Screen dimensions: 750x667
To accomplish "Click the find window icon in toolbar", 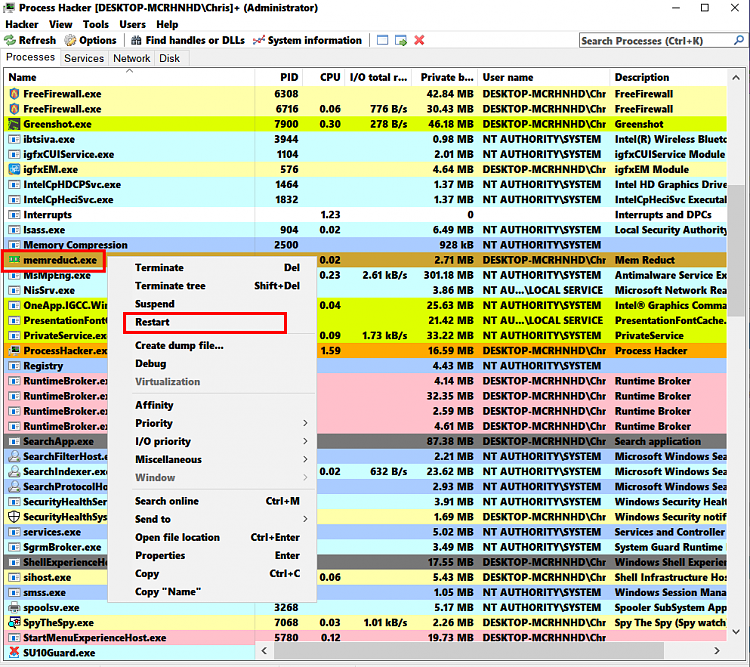I will 383,40.
